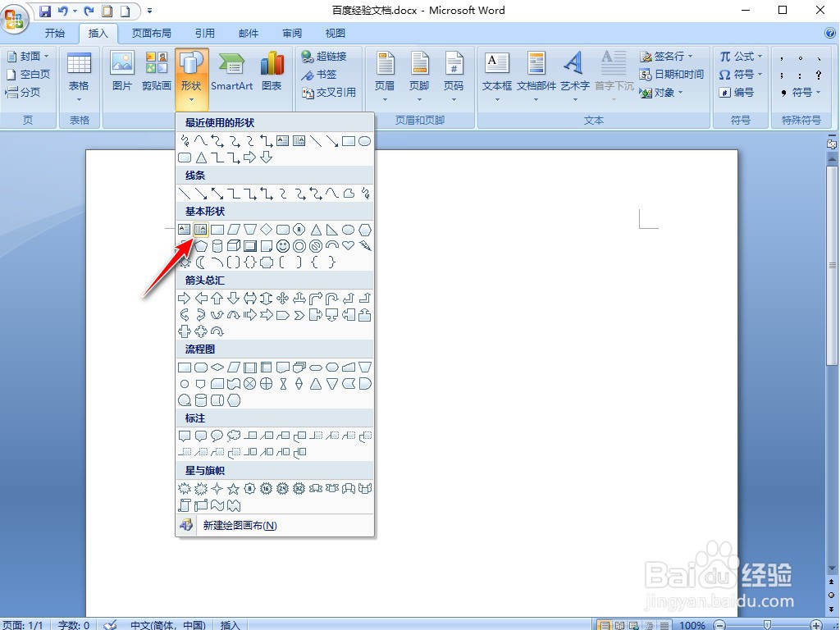Select the sun shape
840x630 pixels.
tap(185, 262)
